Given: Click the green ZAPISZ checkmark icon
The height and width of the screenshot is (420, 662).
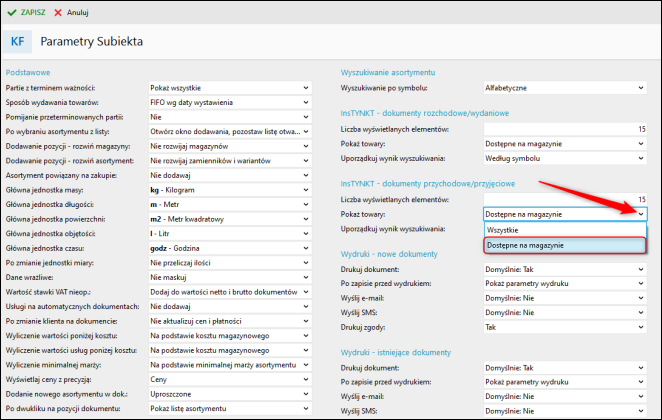Looking at the screenshot, I should 11,13.
